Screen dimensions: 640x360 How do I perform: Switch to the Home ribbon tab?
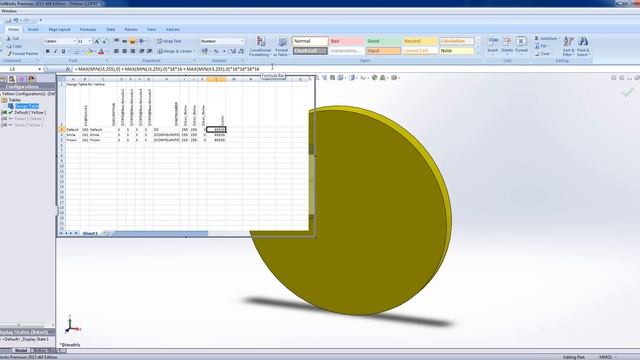pyautogui.click(x=13, y=29)
